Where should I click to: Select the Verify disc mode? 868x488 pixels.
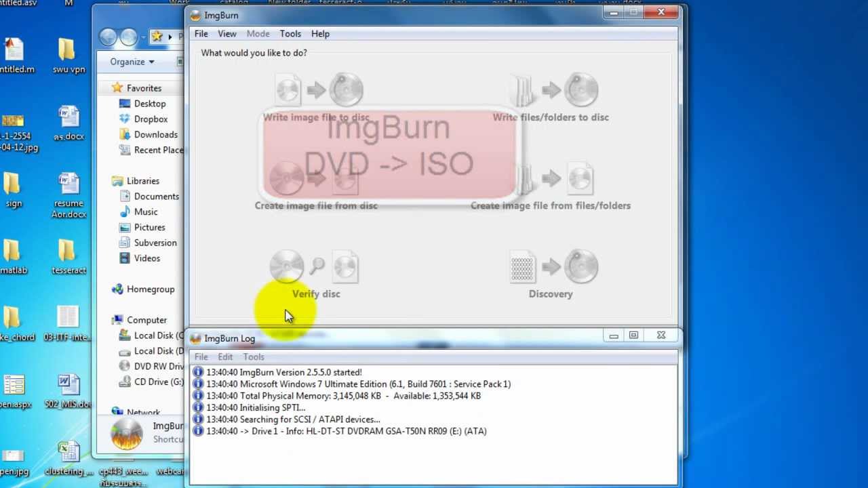[x=316, y=274]
